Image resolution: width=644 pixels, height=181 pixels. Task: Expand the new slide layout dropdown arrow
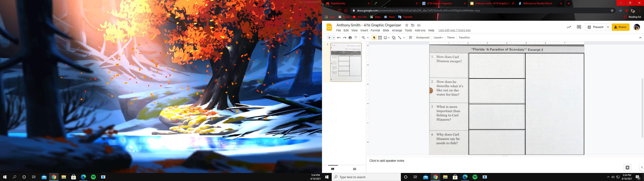point(334,38)
